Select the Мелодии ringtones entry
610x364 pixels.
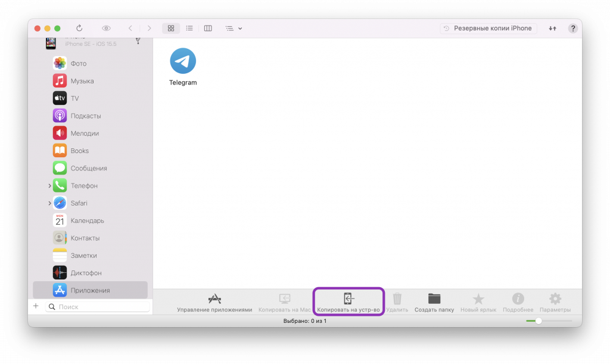point(91,133)
